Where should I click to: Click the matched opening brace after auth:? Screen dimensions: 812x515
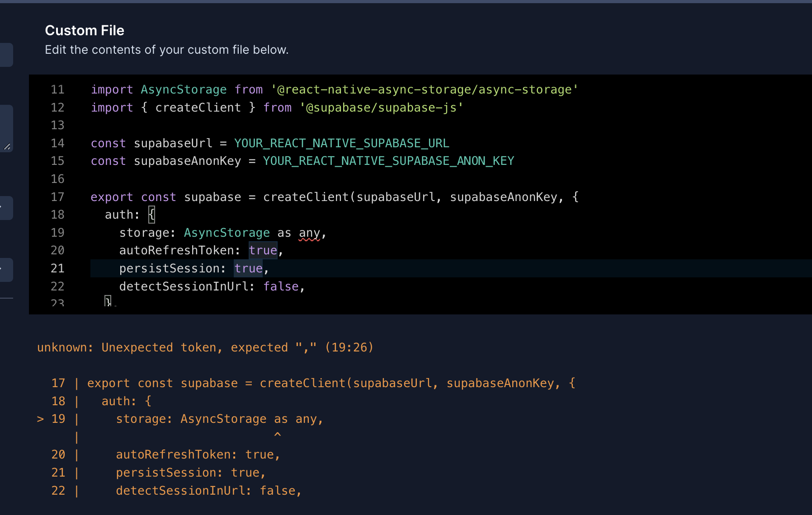[151, 214]
